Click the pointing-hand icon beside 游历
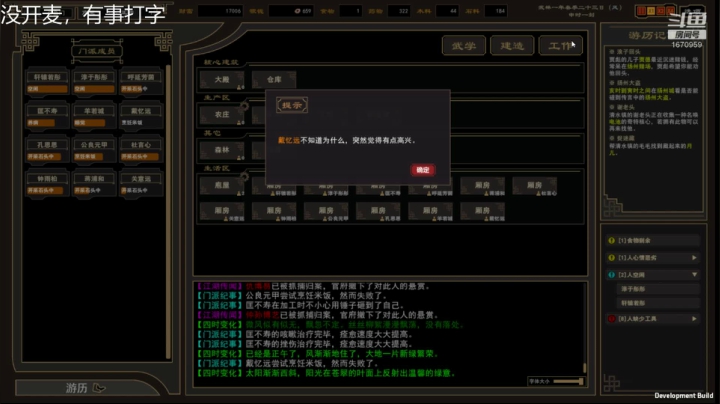Image resolution: width=720 pixels, height=404 pixels. coord(99,388)
